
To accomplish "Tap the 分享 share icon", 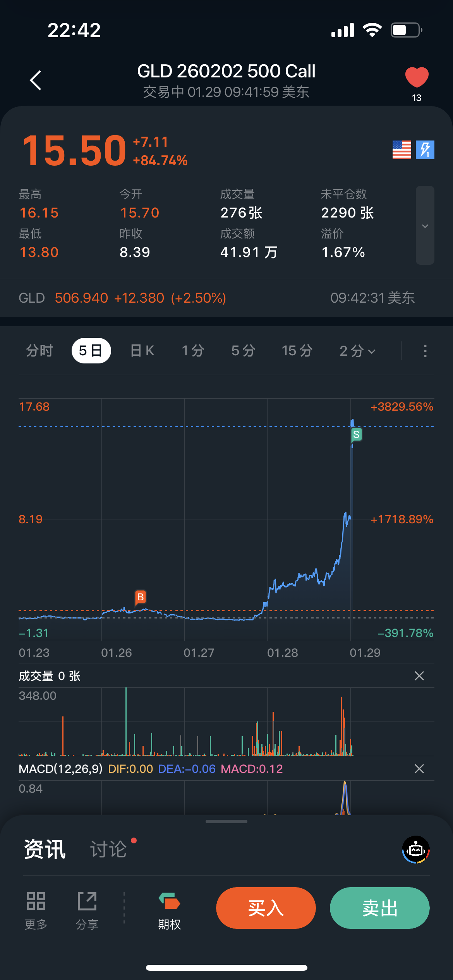I will tap(87, 901).
